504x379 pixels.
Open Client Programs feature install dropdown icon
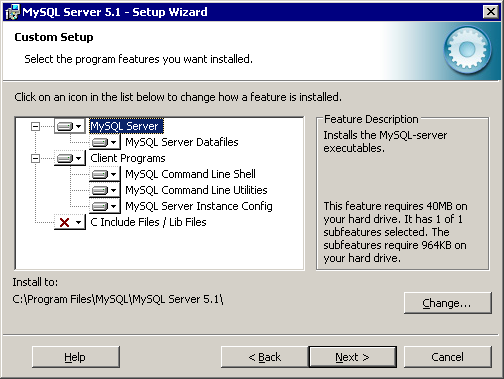(x=70, y=158)
